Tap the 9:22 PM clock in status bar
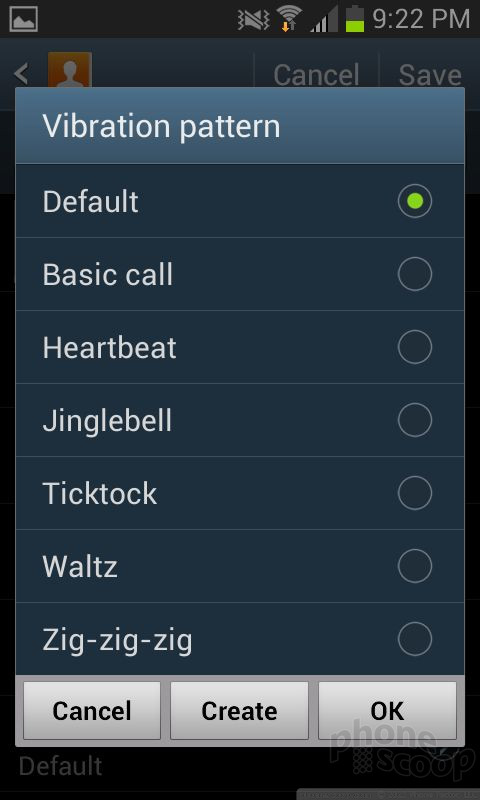Screen dimensions: 480x800 pos(421,19)
